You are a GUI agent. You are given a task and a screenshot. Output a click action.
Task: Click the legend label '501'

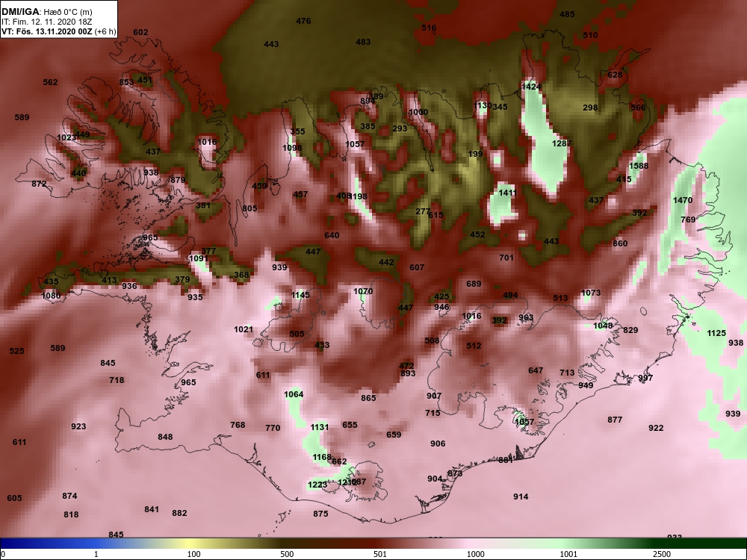pos(379,554)
